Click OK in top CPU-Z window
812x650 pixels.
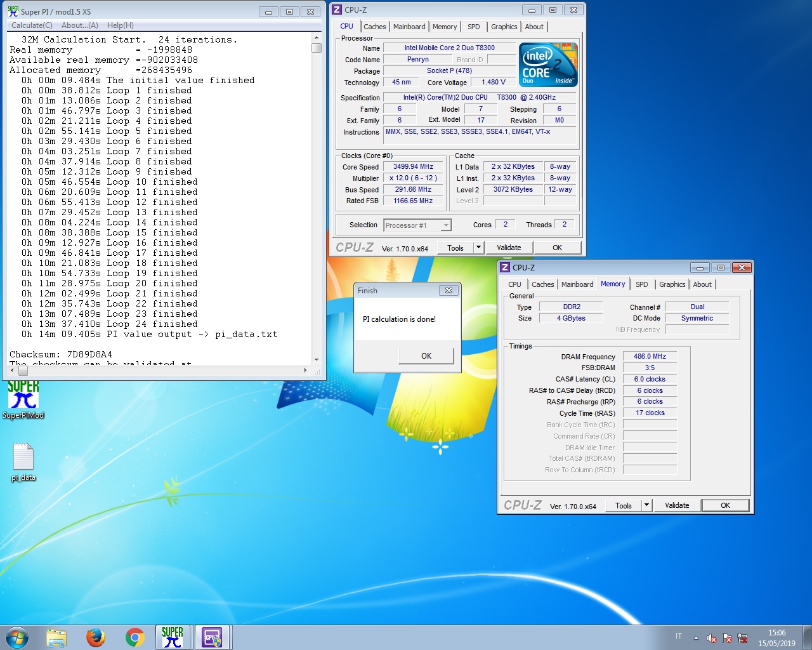coord(557,248)
